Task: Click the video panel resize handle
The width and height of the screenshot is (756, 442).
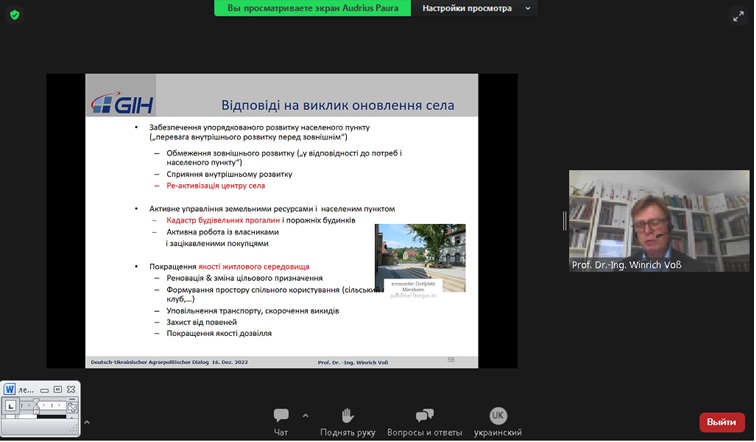Action: (x=565, y=221)
